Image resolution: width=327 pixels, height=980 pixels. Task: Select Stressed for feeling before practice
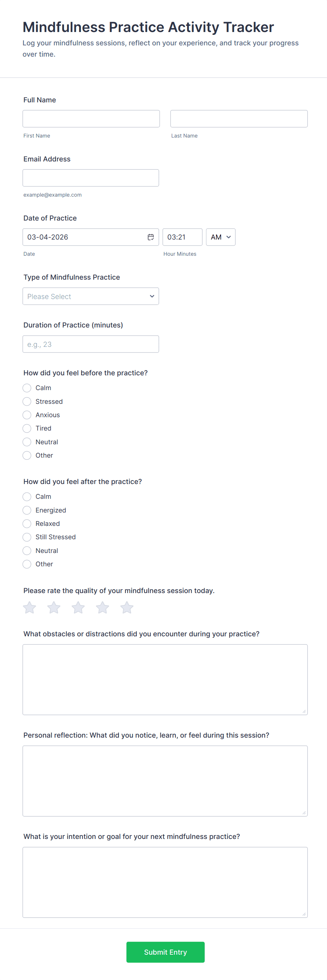coord(27,401)
